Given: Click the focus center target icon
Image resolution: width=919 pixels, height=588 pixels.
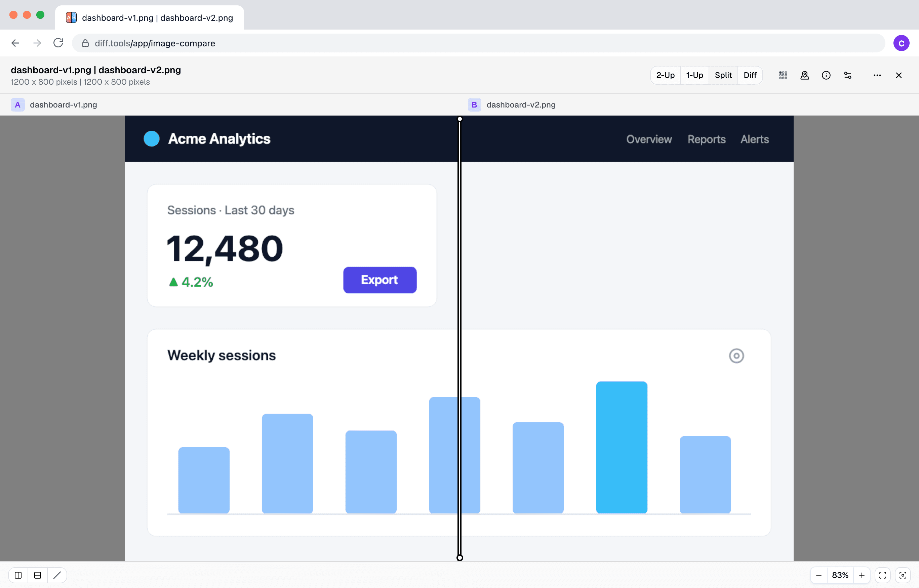Looking at the screenshot, I should pos(903,575).
